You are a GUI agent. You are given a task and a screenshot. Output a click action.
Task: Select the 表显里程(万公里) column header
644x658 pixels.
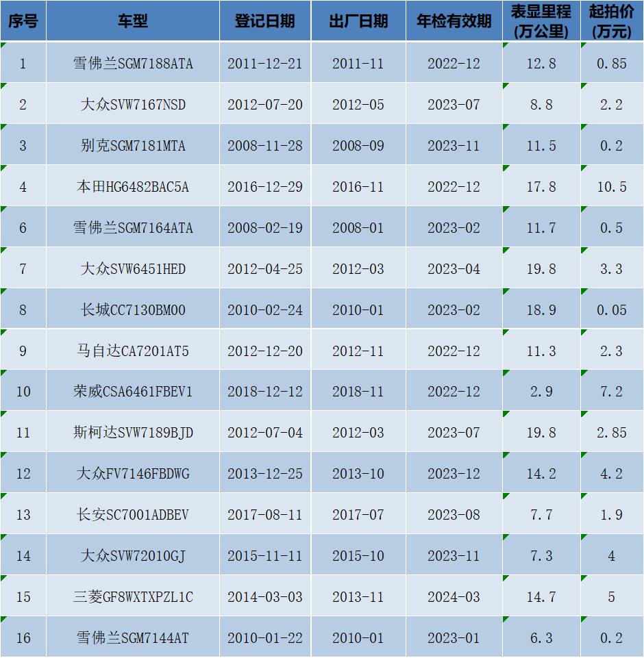(541, 21)
